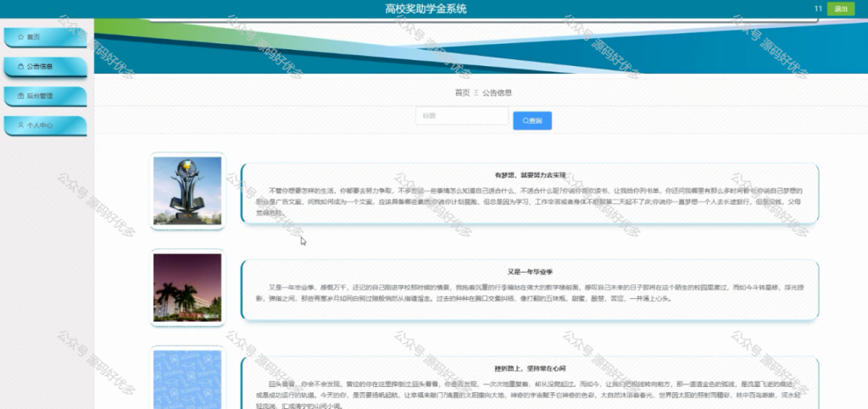Click the 首页 breadcrumb link
This screenshot has height=409, width=868.
click(x=462, y=92)
